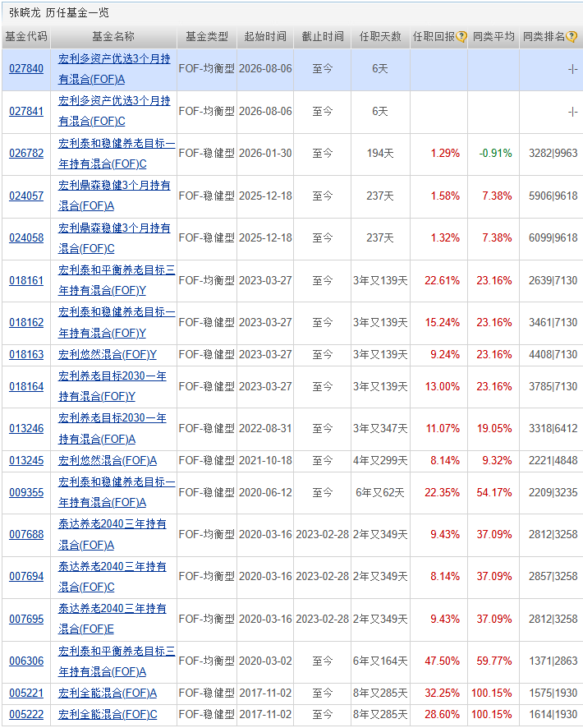Screen dimensions: 583x728
Task: Open fund code 007688 link
Action: point(26,534)
